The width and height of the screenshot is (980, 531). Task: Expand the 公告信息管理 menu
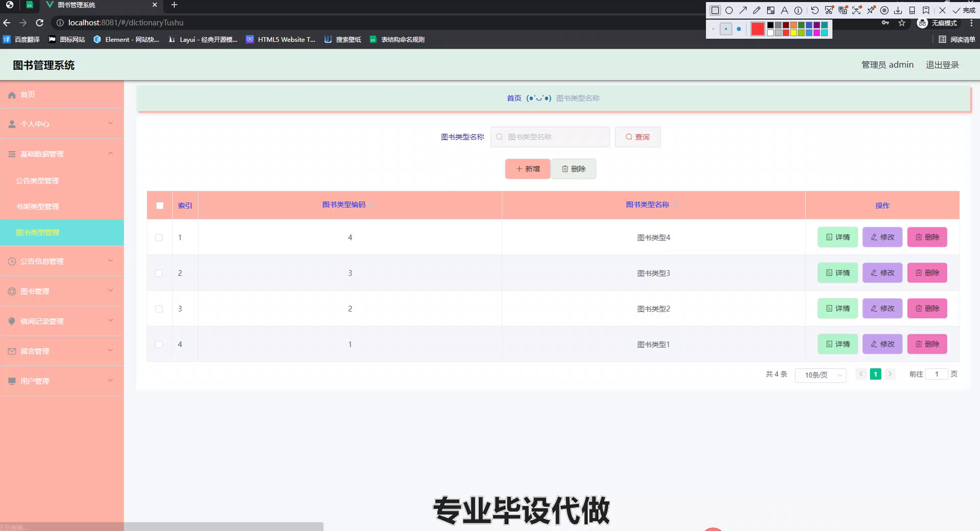(x=62, y=261)
